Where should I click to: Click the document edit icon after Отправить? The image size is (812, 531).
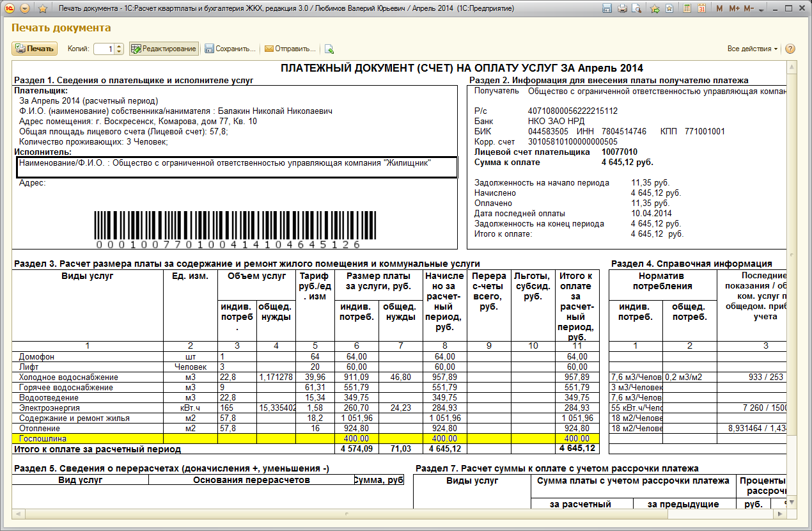329,49
